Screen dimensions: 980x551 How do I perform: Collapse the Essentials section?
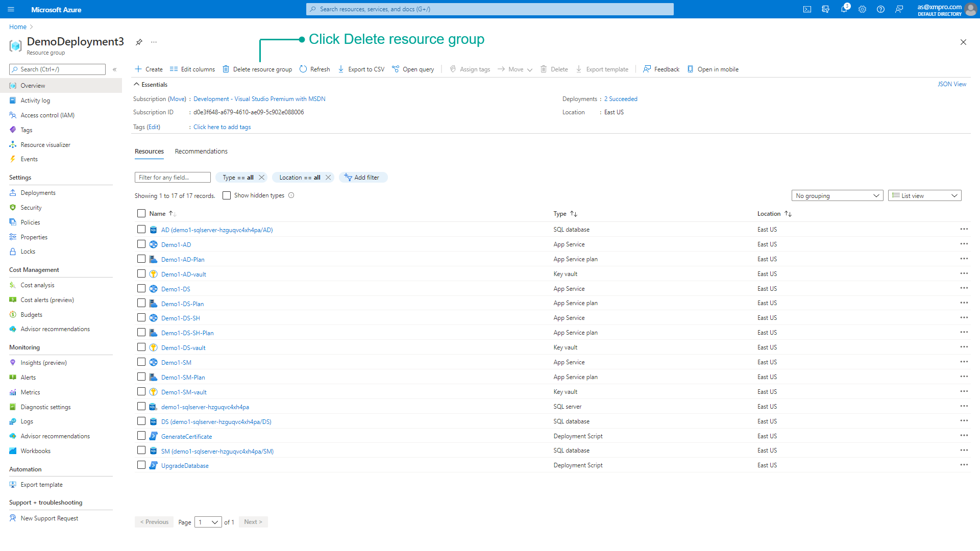pos(136,85)
